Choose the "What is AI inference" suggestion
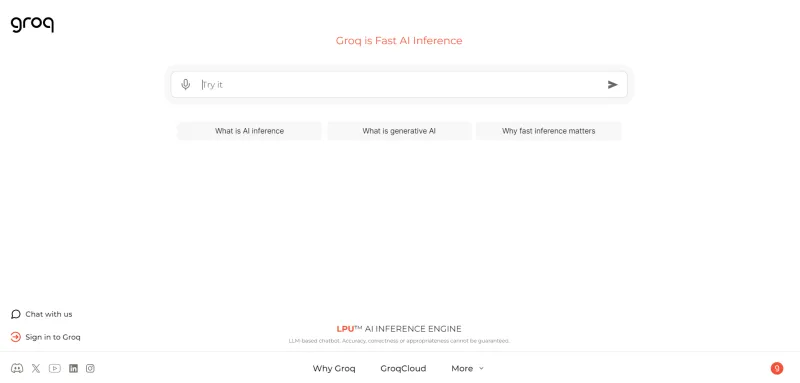The width and height of the screenshot is (800, 383). (249, 131)
